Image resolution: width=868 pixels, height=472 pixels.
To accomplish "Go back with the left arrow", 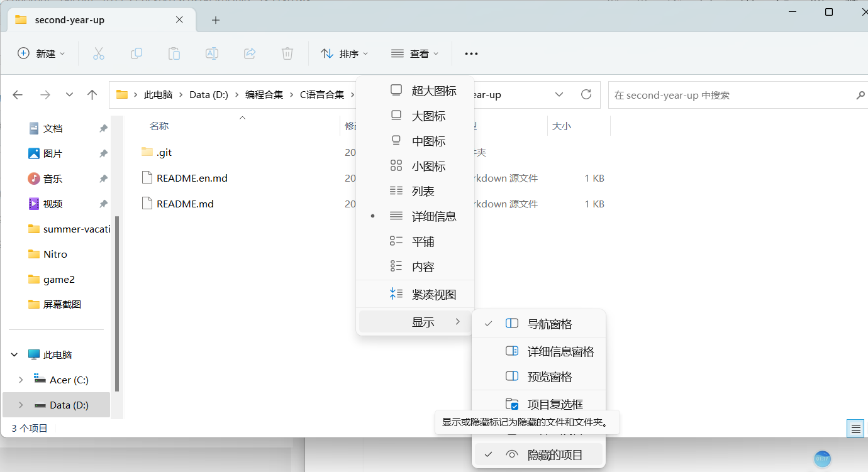I will click(x=18, y=95).
